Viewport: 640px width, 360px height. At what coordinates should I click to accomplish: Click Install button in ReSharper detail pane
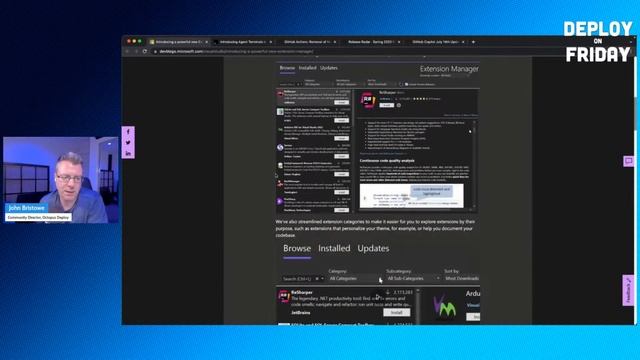[387, 105]
